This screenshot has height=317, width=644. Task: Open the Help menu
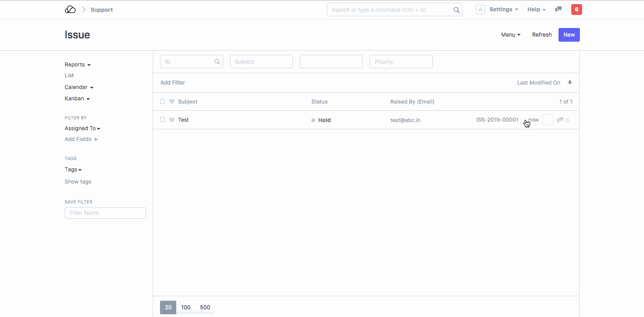point(536,9)
